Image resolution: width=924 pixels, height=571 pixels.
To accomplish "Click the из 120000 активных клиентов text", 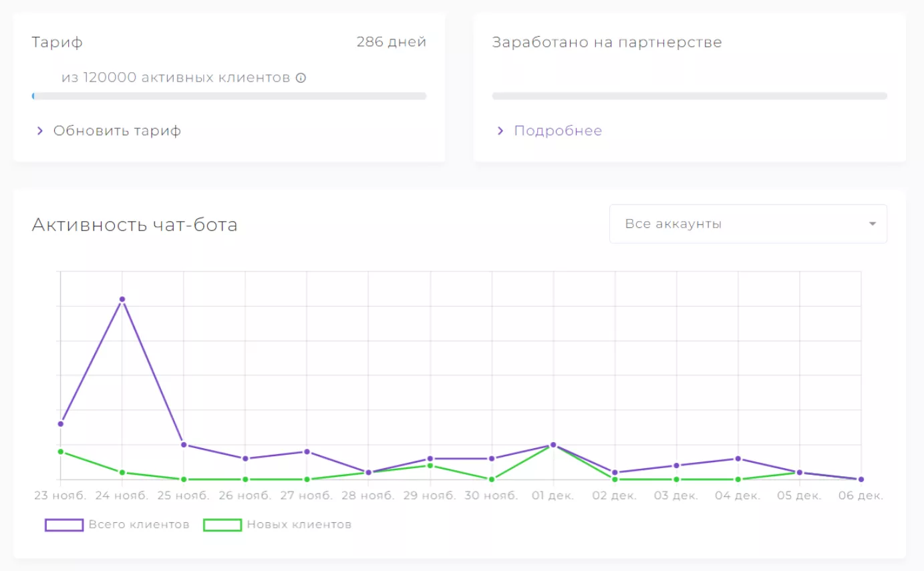I will pyautogui.click(x=176, y=78).
